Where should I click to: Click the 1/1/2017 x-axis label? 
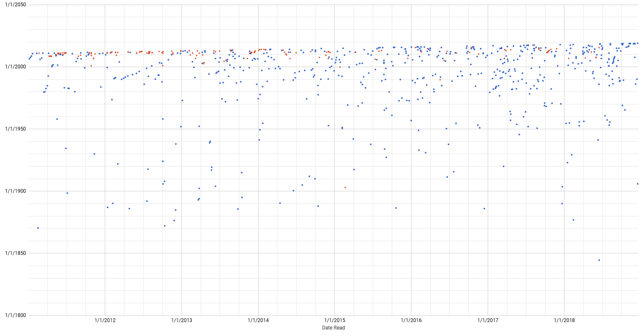pyautogui.click(x=488, y=320)
